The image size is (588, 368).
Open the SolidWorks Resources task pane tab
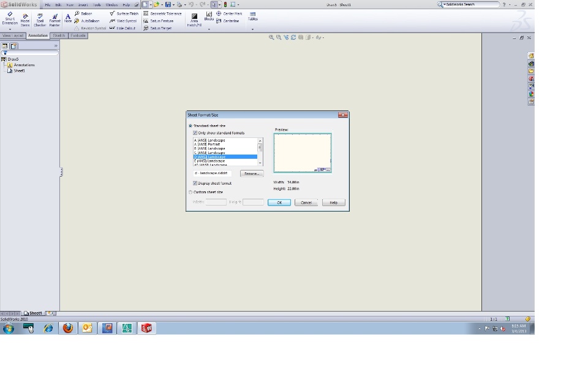click(x=531, y=56)
